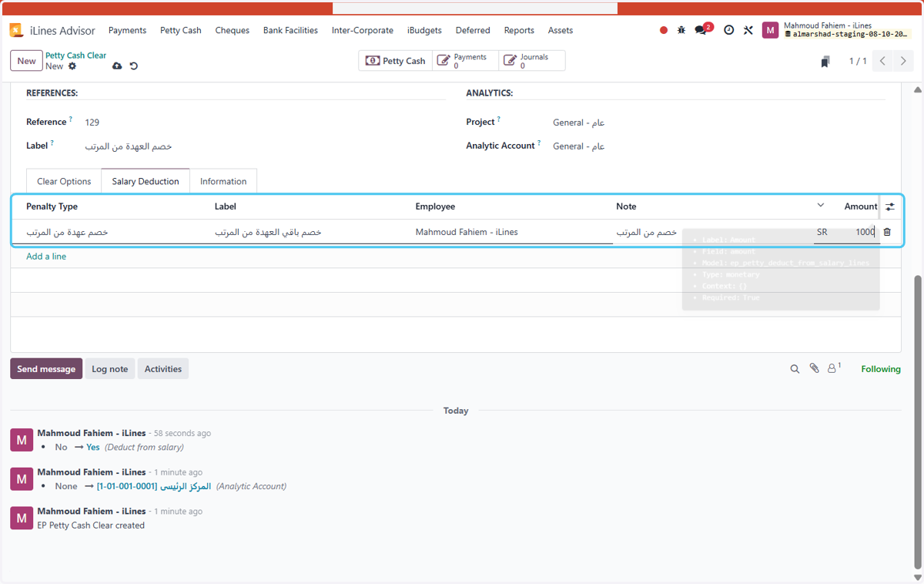924x584 pixels.
Task: Open the iBudgets menu
Action: tap(424, 31)
